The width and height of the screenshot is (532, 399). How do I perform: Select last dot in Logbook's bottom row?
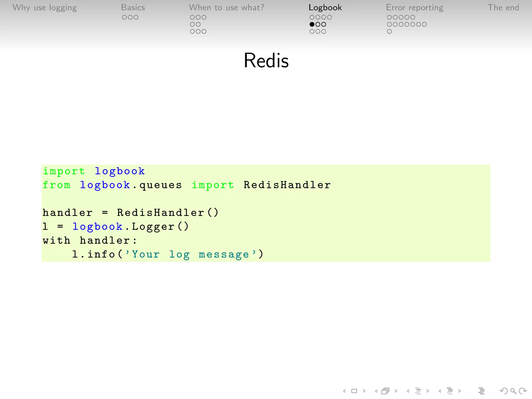tap(324, 31)
